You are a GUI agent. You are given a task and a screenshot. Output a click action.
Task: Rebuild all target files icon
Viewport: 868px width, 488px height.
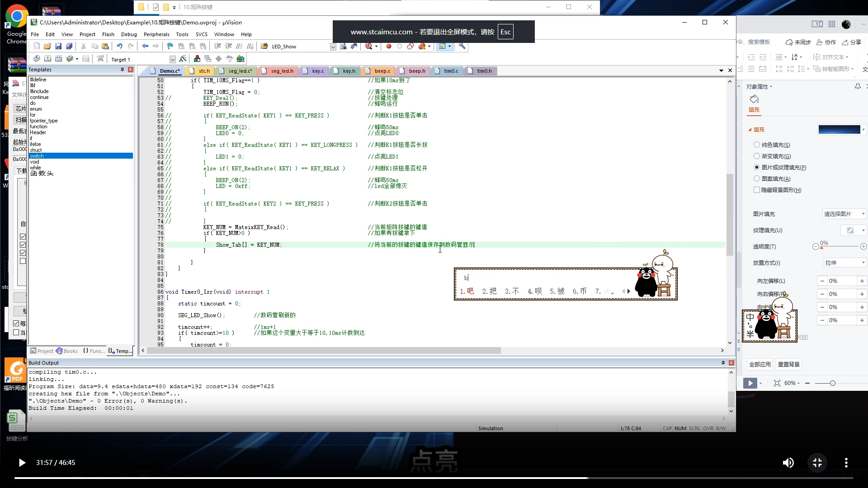58,59
